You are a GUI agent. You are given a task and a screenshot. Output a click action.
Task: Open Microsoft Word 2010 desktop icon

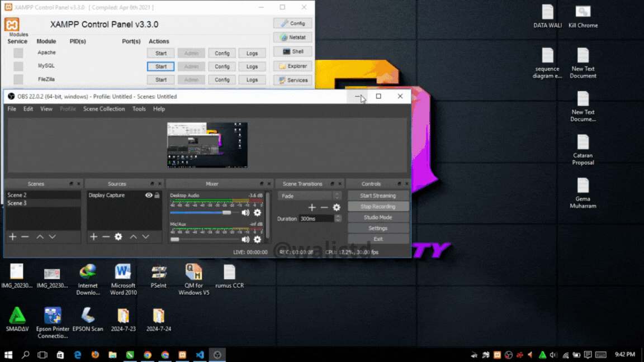(x=123, y=279)
